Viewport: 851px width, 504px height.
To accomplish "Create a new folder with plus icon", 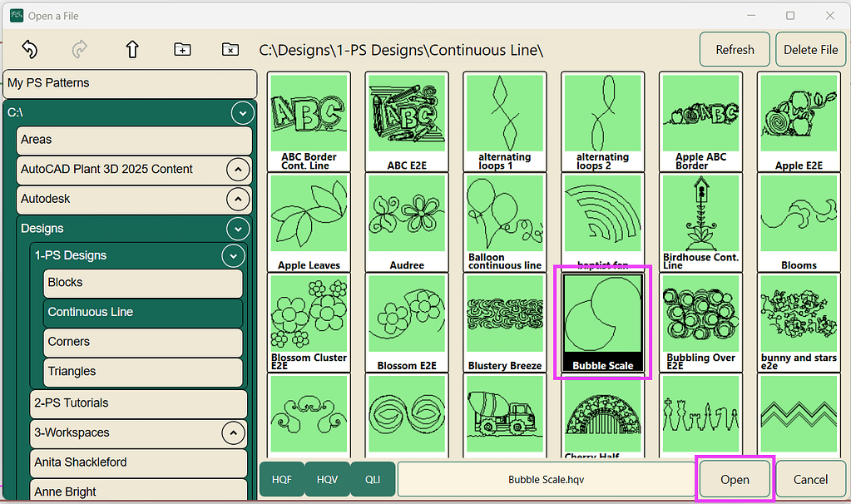I will click(x=181, y=50).
